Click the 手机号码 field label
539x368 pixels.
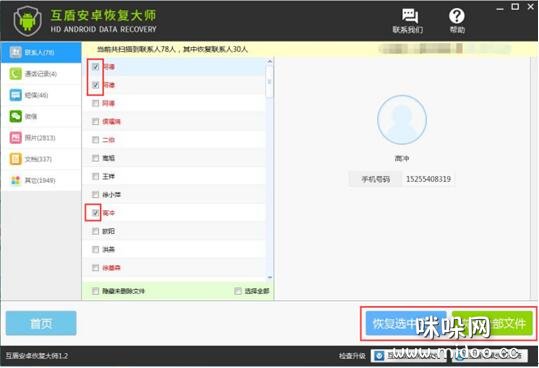[375, 179]
